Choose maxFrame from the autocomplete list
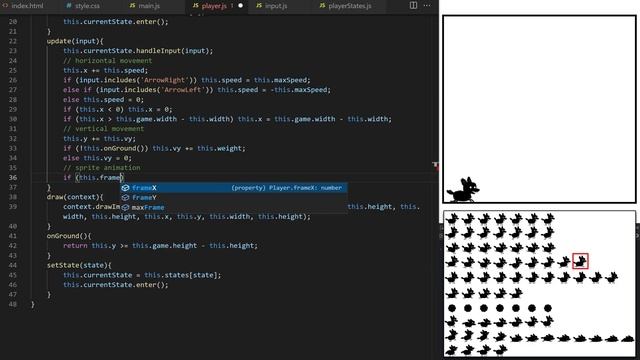Image resolution: width=640 pixels, height=360 pixels. coord(233,207)
